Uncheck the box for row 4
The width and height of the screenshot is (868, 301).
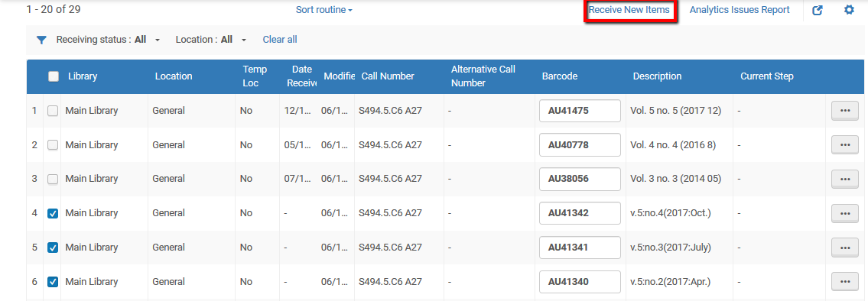pyautogui.click(x=53, y=214)
